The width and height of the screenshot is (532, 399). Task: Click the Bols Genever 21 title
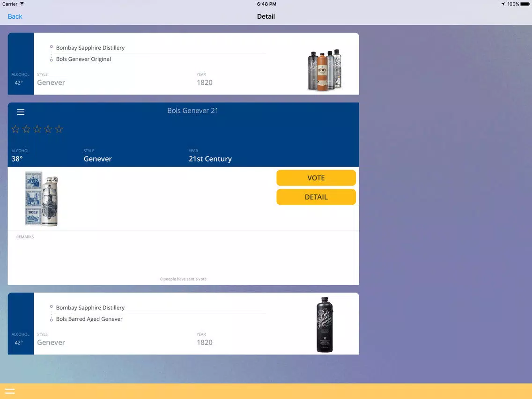(193, 111)
